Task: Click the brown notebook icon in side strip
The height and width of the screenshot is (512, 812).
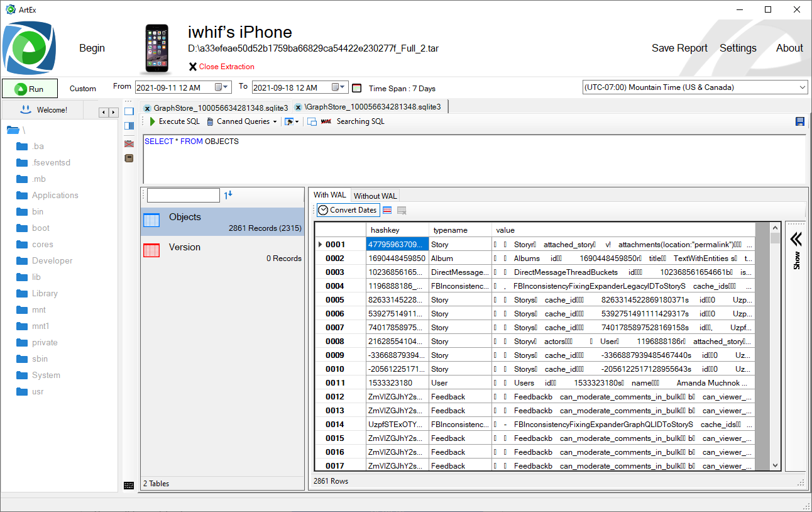Action: pyautogui.click(x=129, y=159)
